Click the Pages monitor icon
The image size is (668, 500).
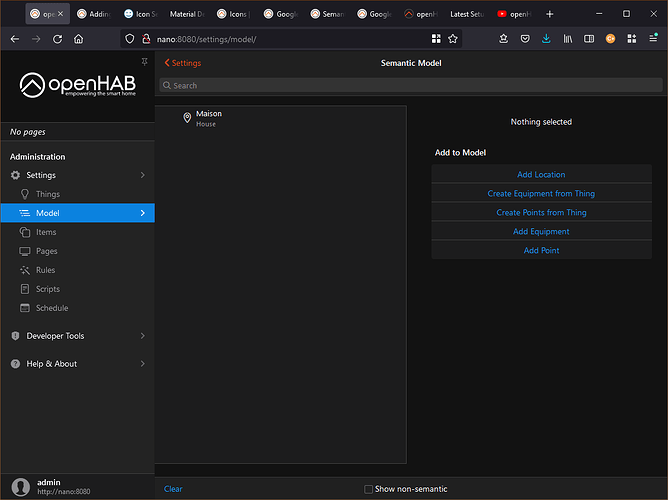click(25, 251)
